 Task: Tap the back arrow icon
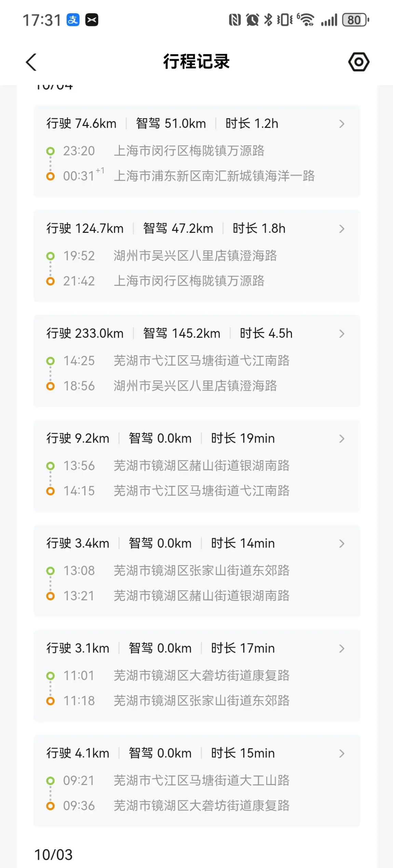31,62
